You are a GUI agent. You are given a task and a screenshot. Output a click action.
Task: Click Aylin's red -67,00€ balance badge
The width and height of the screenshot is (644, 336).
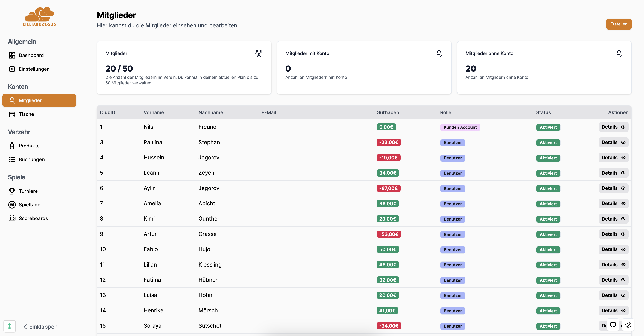pyautogui.click(x=388, y=188)
